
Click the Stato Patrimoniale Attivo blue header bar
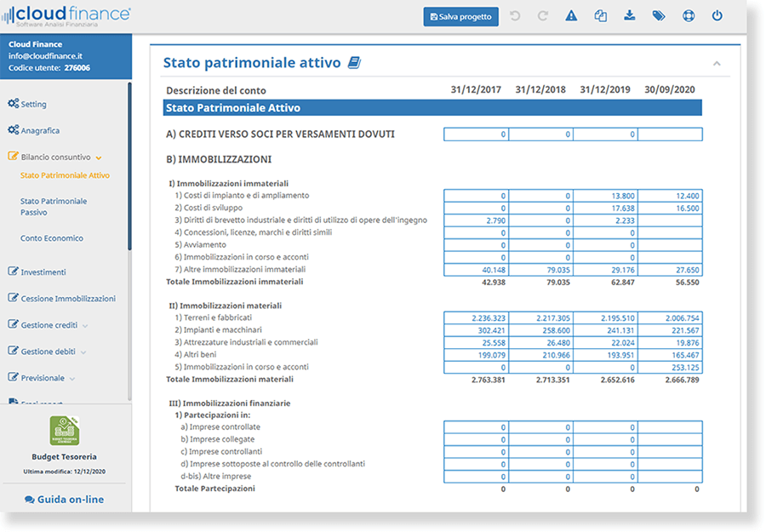[432, 108]
